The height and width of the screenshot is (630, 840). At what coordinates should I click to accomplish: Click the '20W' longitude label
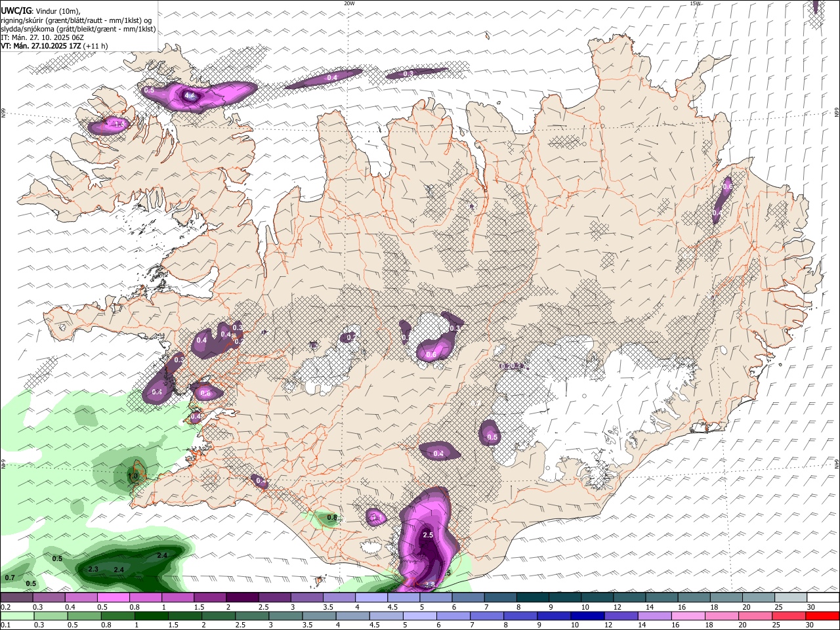tap(349, 3)
